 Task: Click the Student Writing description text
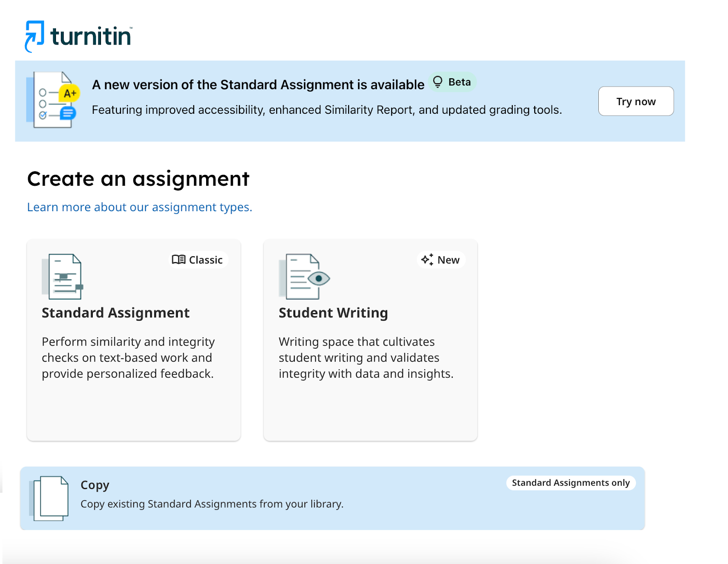pos(366,358)
